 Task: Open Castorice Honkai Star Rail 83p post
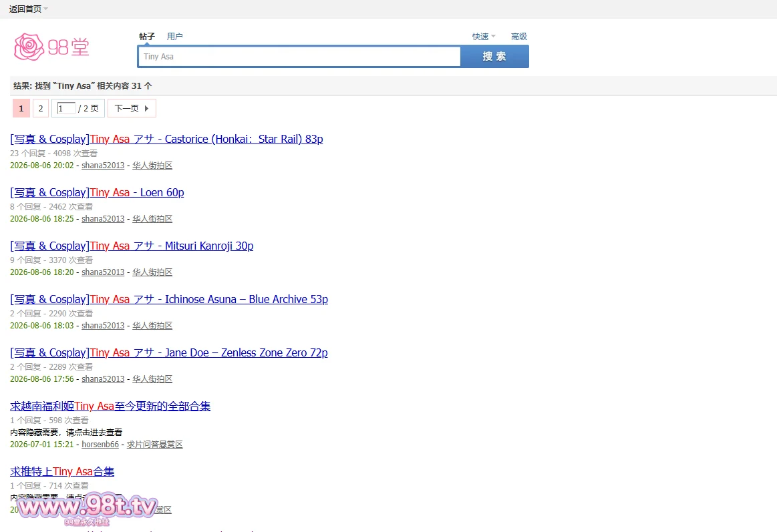pyautogui.click(x=166, y=139)
